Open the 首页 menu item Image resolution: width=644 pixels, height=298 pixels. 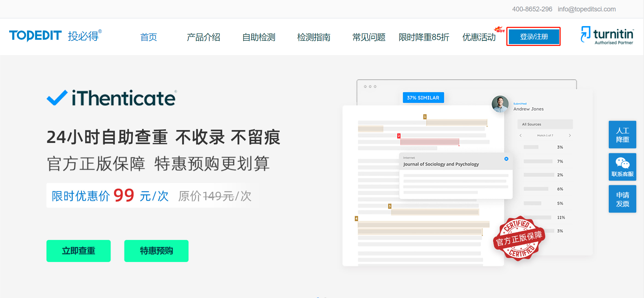[149, 37]
